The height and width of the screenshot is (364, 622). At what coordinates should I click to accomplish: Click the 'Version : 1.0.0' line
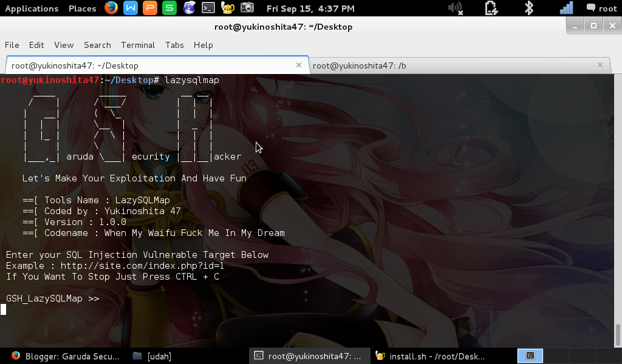click(x=74, y=222)
